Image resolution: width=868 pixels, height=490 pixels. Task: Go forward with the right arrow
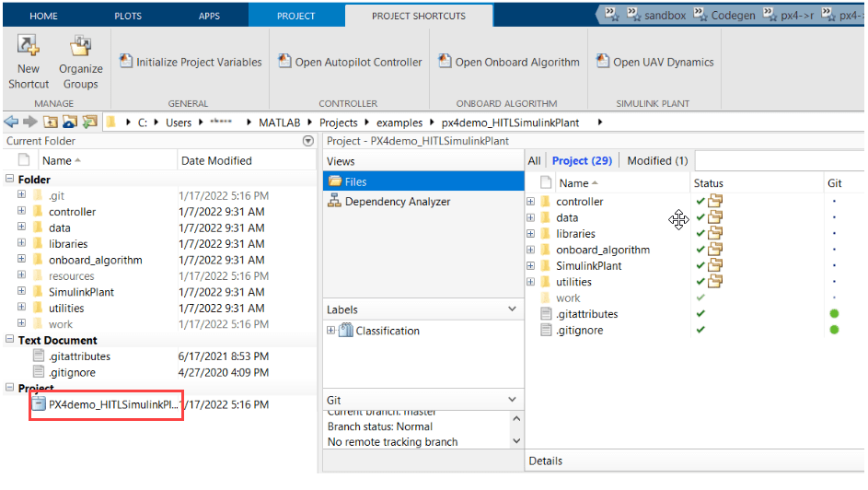29,122
